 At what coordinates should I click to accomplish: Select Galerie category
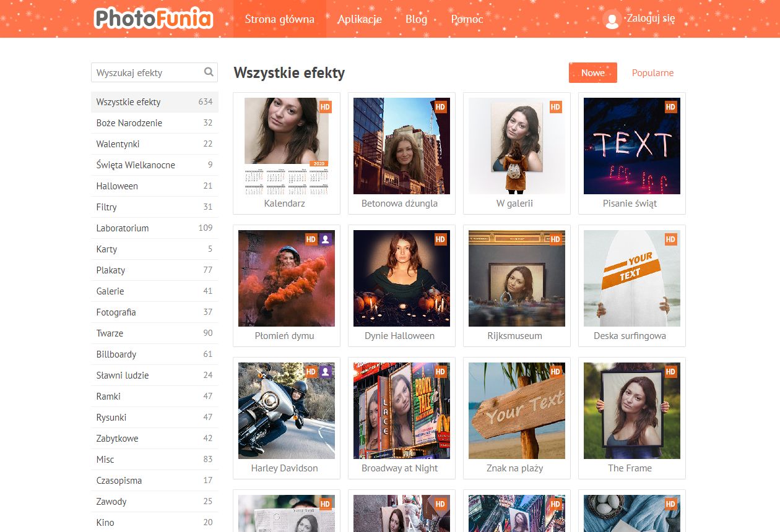154,291
